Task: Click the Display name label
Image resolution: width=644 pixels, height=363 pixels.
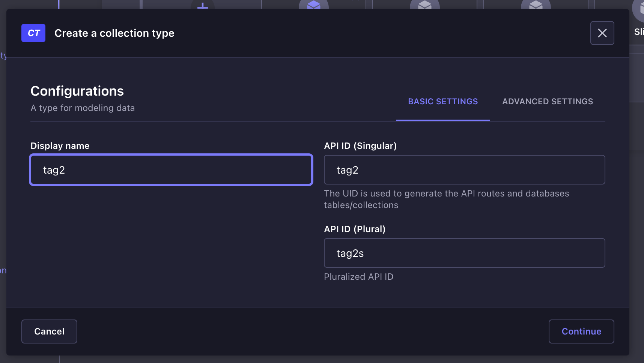Action: point(60,146)
